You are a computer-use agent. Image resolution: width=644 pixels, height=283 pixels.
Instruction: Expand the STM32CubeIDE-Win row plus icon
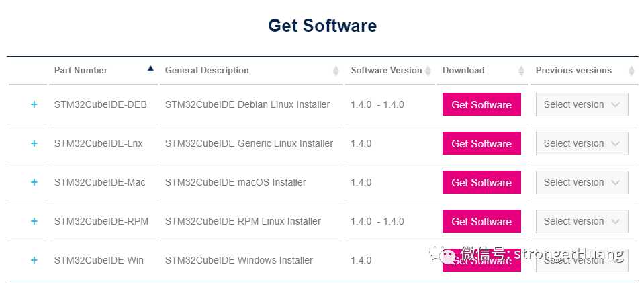tap(34, 260)
